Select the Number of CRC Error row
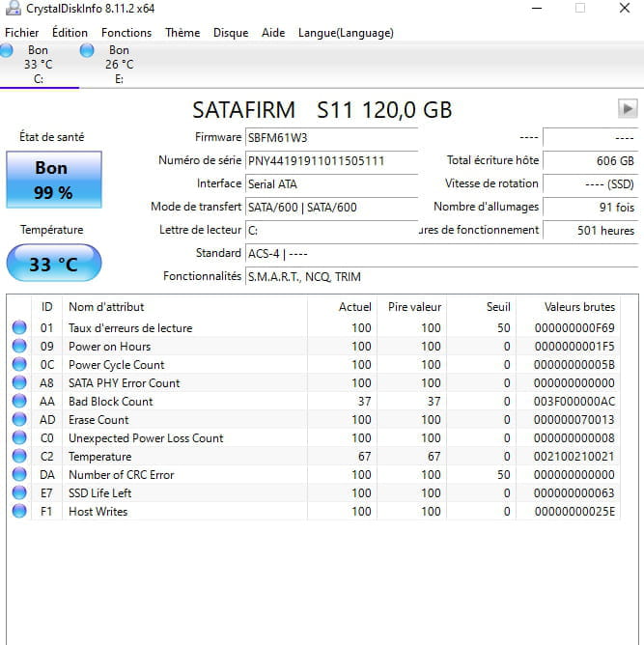Viewport: 644px width, 645px height. coord(314,474)
